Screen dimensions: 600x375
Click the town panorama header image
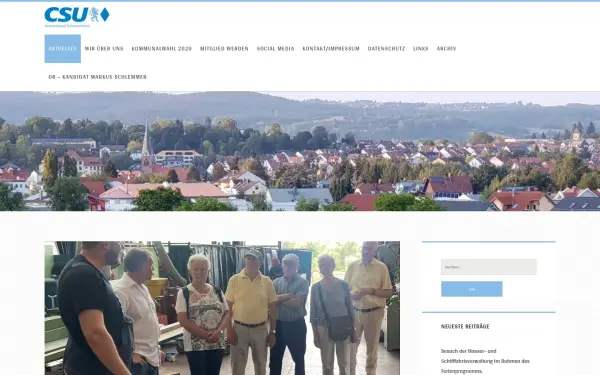(x=300, y=151)
